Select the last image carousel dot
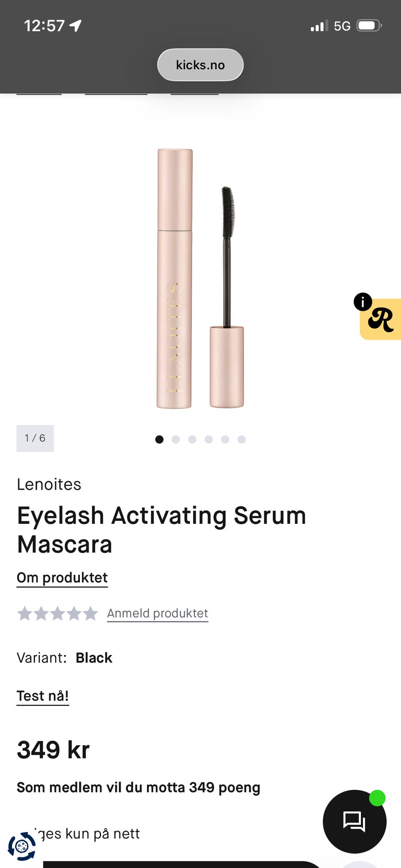 click(x=241, y=439)
